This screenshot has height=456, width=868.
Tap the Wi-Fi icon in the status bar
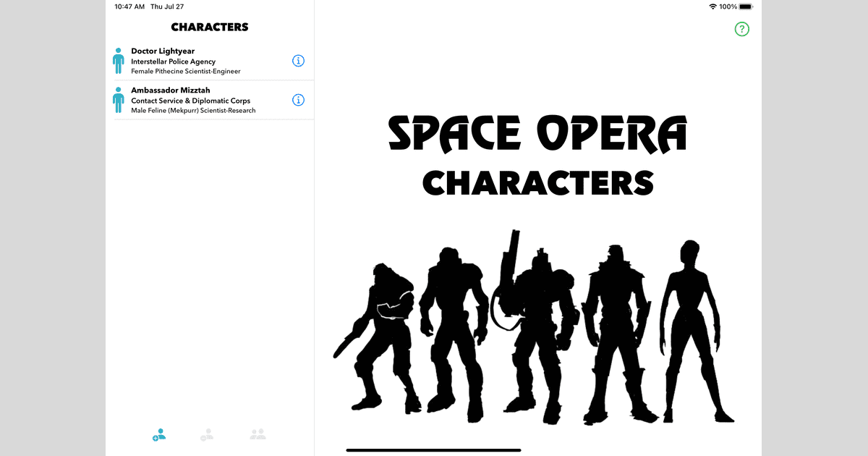pos(712,6)
